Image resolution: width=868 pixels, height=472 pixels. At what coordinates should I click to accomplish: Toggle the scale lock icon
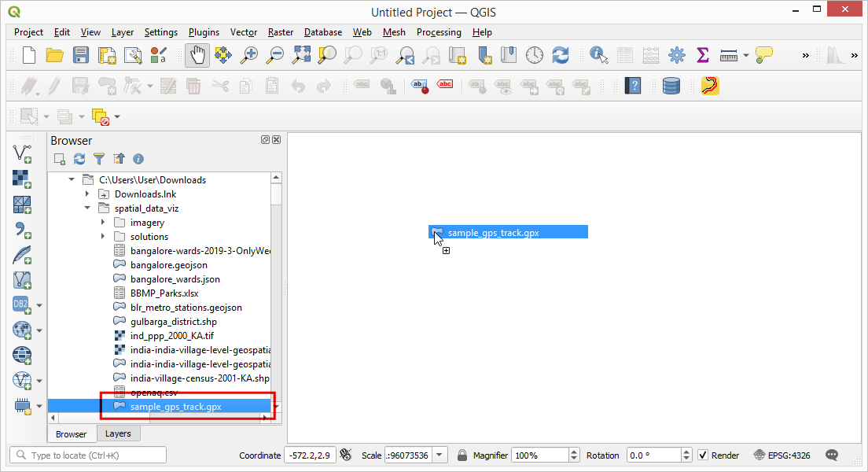pyautogui.click(x=462, y=455)
